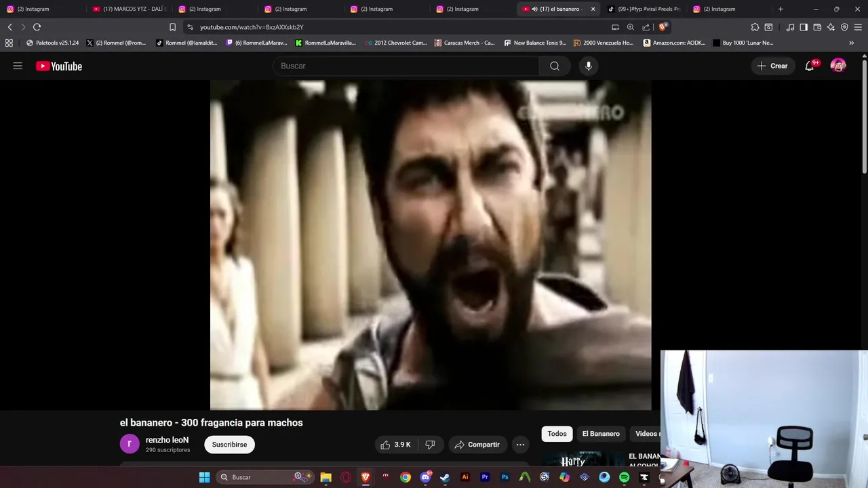Open a new browser tab
The image size is (868, 488).
coord(781,9)
